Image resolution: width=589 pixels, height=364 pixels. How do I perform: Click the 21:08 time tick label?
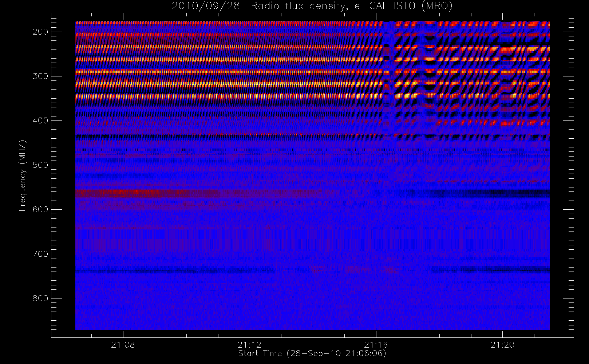pyautogui.click(x=123, y=345)
